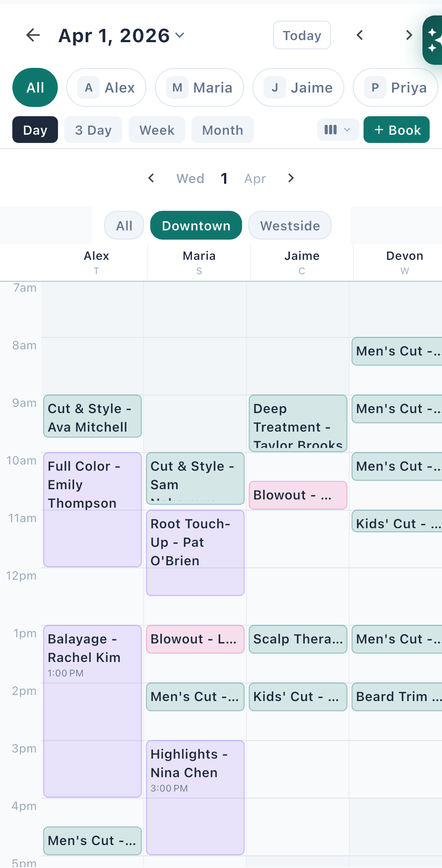Tap the back arrow beside the date
Screen dimensions: 442x868
[33, 35]
